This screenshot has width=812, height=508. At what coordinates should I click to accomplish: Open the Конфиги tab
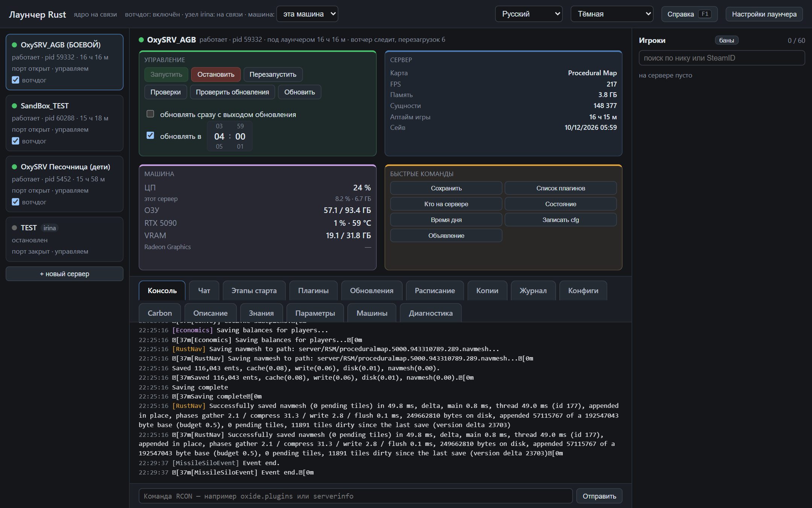(583, 291)
